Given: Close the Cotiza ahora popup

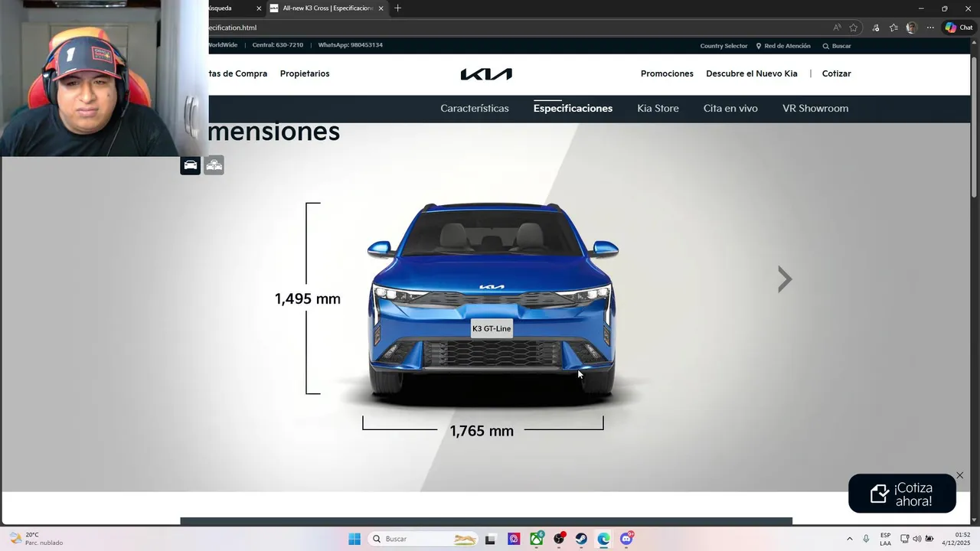Looking at the screenshot, I should click(x=959, y=475).
